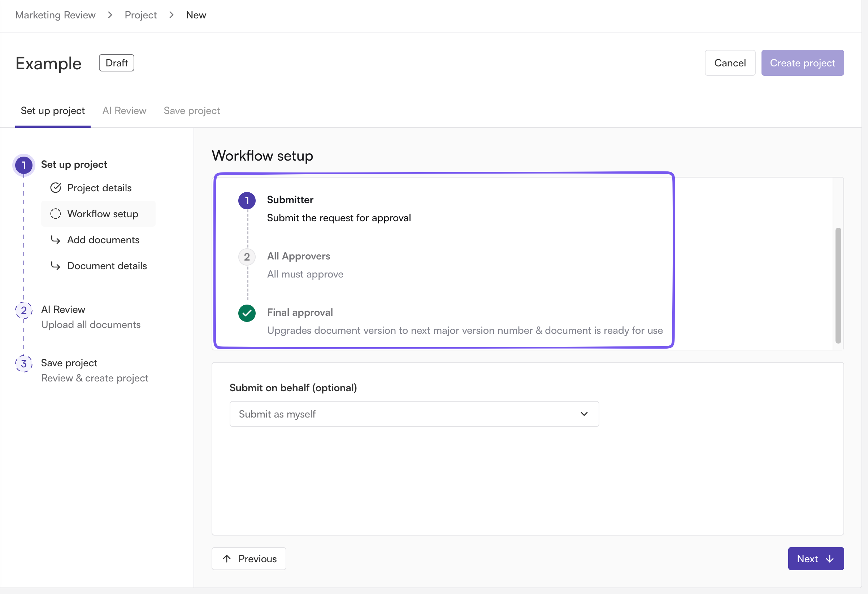Viewport: 868px width, 594px height.
Task: Switch to the AI Review tab
Action: pyautogui.click(x=124, y=110)
